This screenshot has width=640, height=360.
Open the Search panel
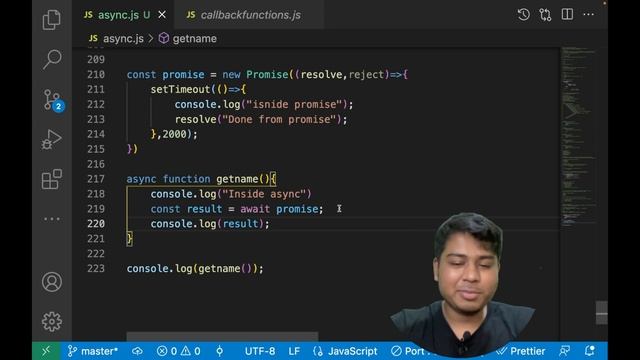point(52,59)
